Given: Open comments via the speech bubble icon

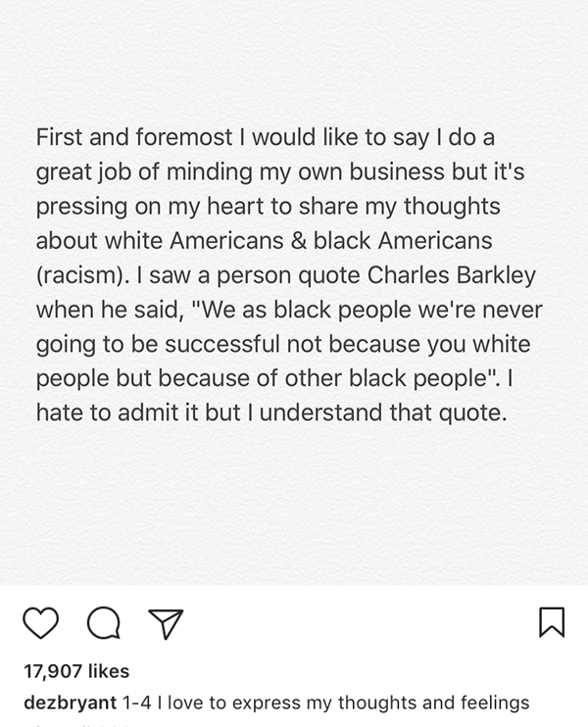Looking at the screenshot, I should tap(104, 623).
